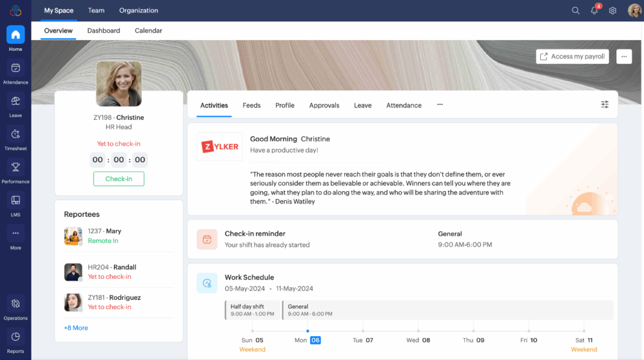
Task: Click Access my payroll button
Action: tap(572, 57)
